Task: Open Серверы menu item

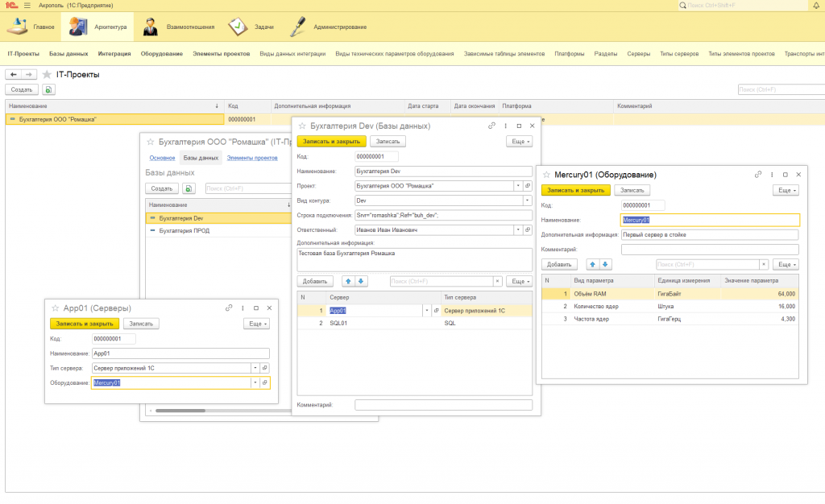Action: click(x=638, y=54)
